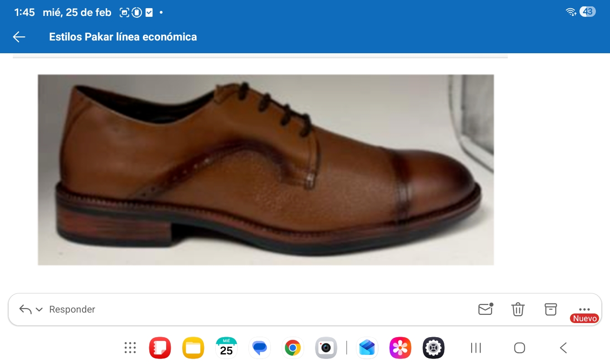Click the reply arrow icon
610x364 pixels.
coord(25,310)
